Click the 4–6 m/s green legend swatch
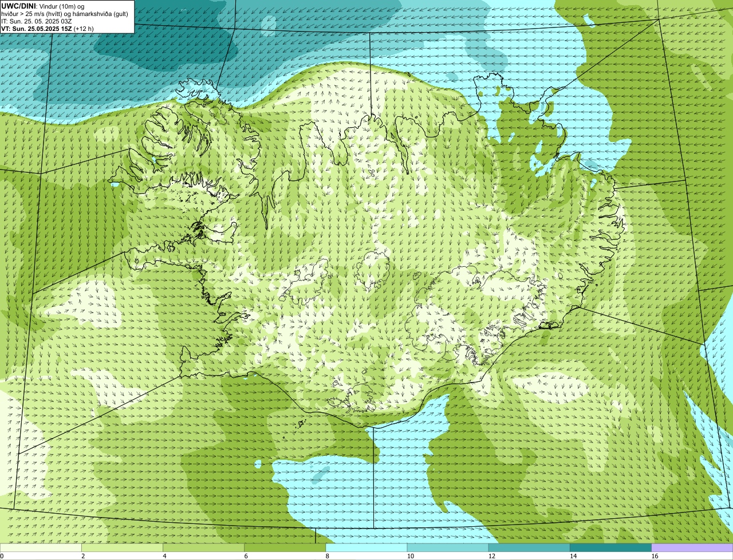Image resolution: width=733 pixels, height=560 pixels. [x=203, y=548]
